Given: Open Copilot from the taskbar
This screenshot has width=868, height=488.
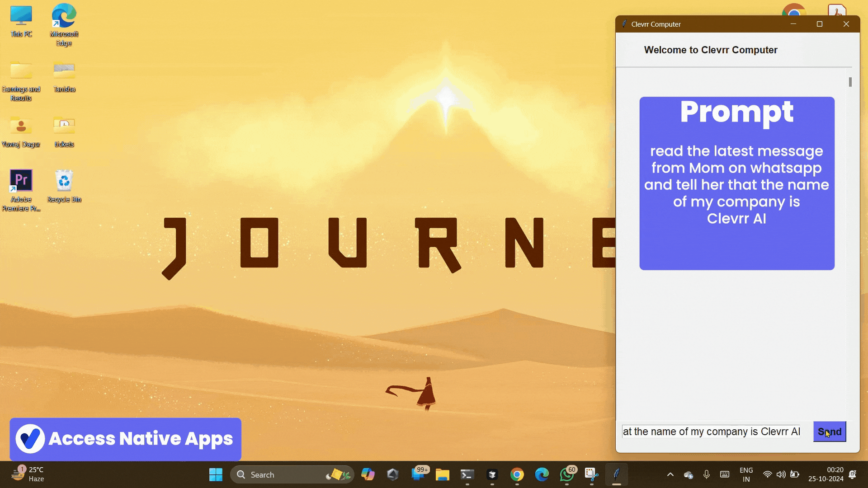Looking at the screenshot, I should [368, 474].
